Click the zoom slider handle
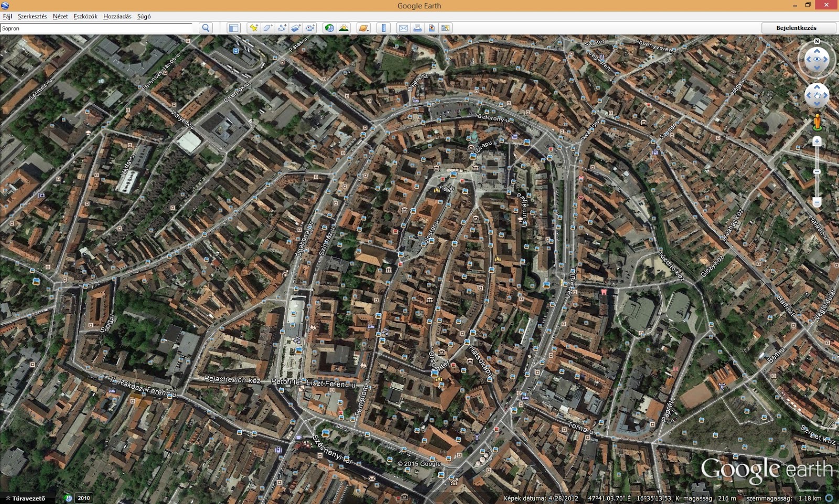839x504 pixels. click(x=816, y=172)
